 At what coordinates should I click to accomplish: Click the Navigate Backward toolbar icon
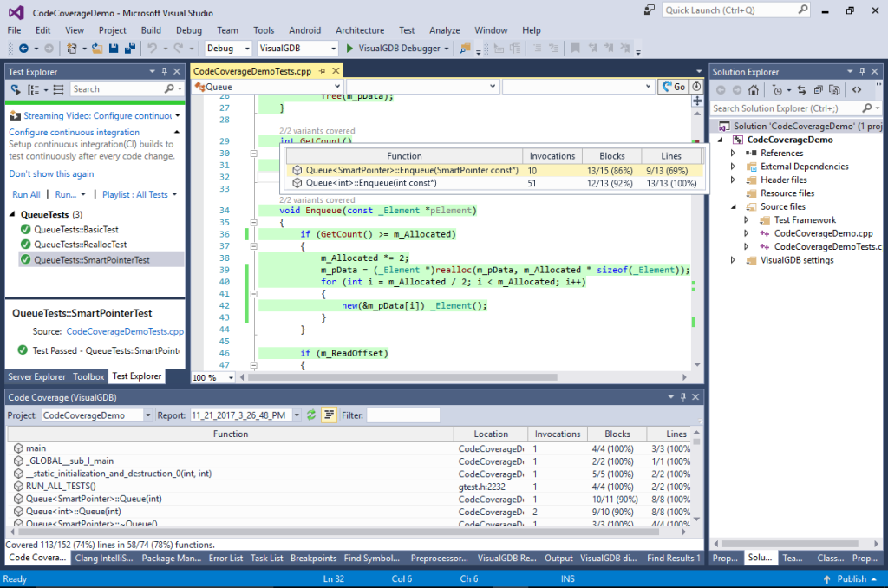point(24,48)
